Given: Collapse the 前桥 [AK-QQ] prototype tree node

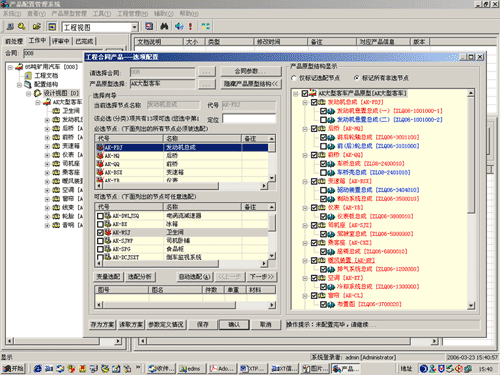Looking at the screenshot, I should click(x=305, y=155).
